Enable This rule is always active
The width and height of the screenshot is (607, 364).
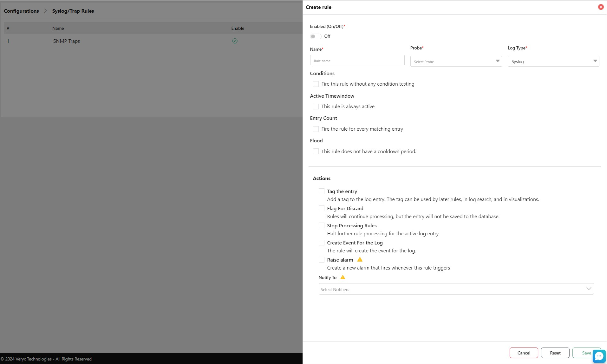(x=316, y=107)
